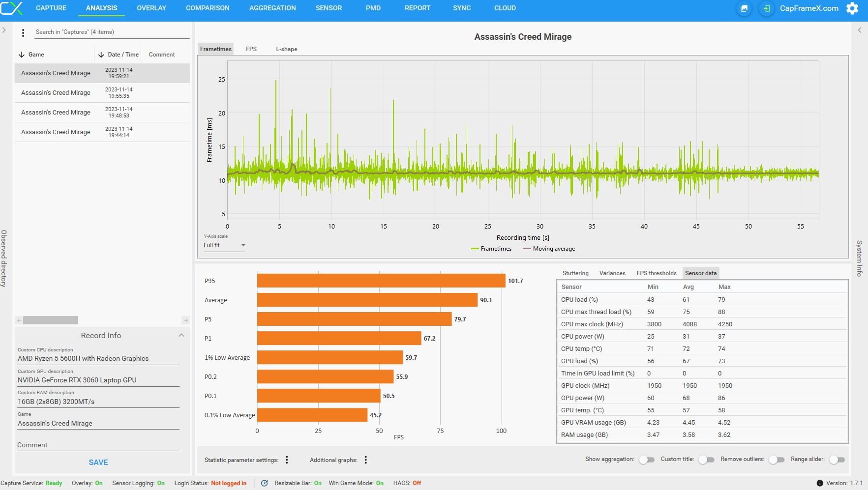Click HAGS Off status entry
The height and width of the screenshot is (490, 868).
(407, 483)
